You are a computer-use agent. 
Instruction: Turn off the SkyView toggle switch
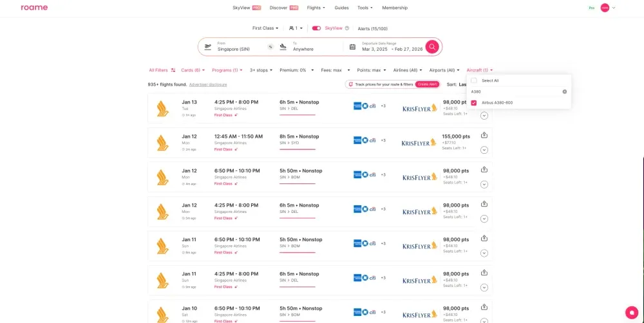(x=316, y=28)
